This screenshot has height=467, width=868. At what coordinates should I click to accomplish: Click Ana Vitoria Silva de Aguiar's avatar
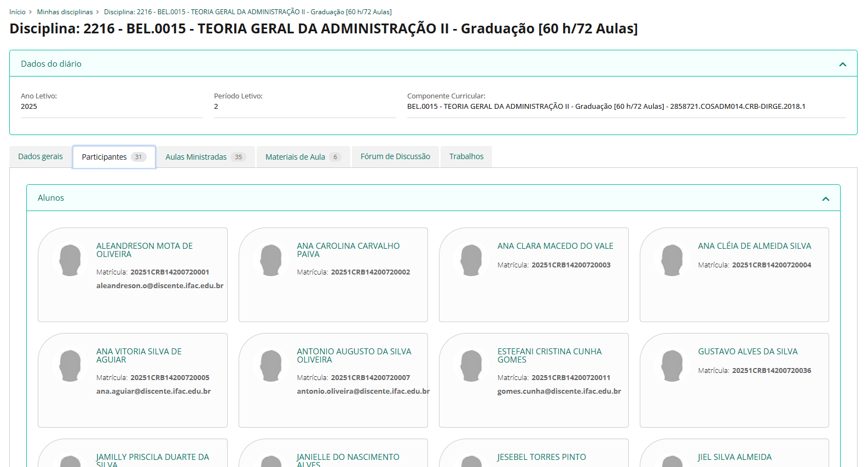[70, 366]
